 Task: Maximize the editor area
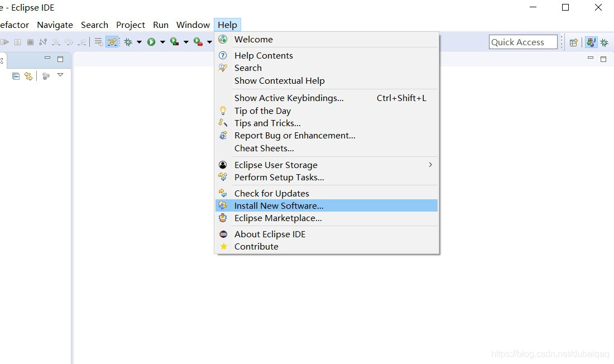pyautogui.click(x=603, y=59)
